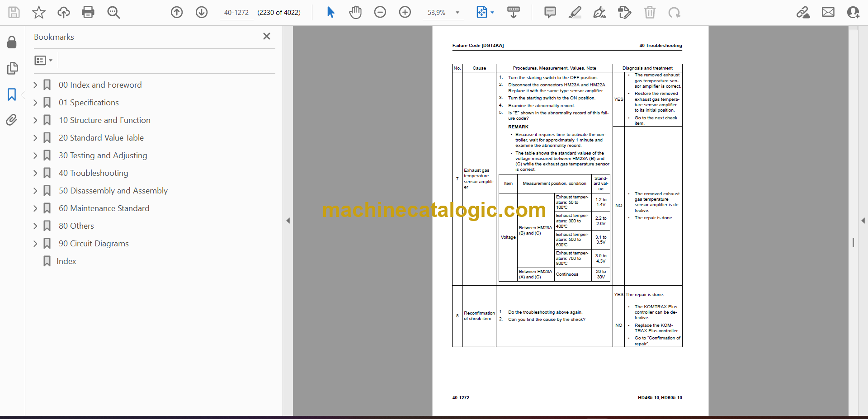
Task: Expand the 90 Circuit Diagrams bookmark
Action: click(35, 243)
